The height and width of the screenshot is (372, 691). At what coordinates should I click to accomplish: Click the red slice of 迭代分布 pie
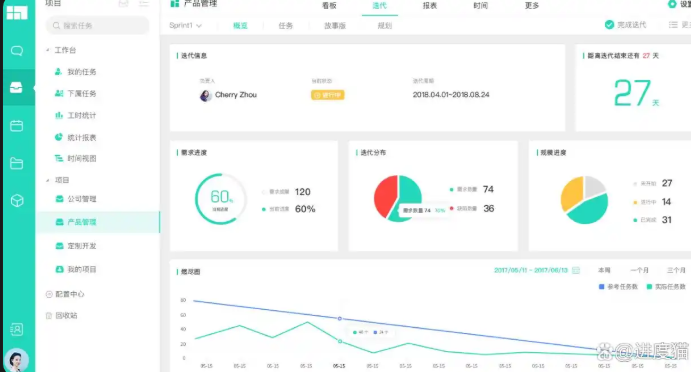tap(385, 196)
